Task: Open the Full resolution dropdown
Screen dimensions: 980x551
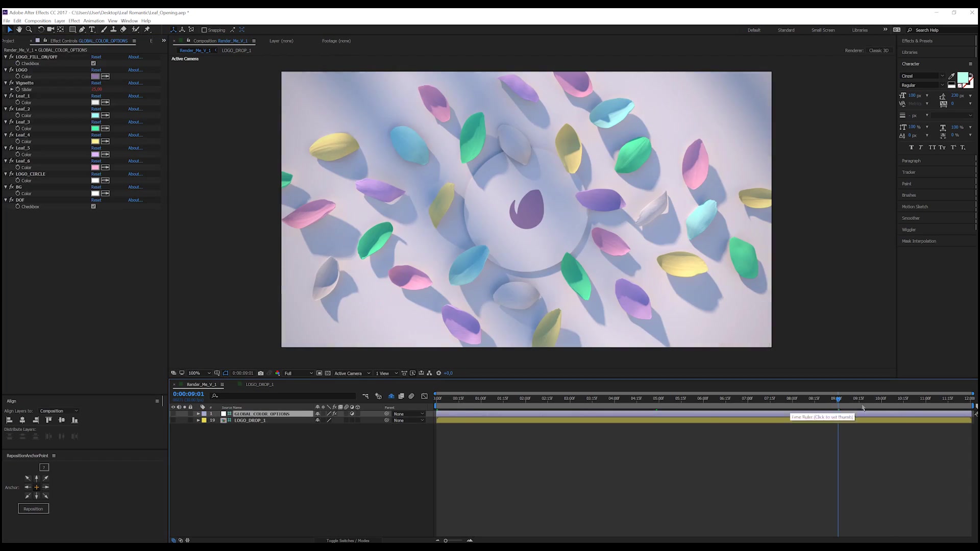Action: [299, 373]
